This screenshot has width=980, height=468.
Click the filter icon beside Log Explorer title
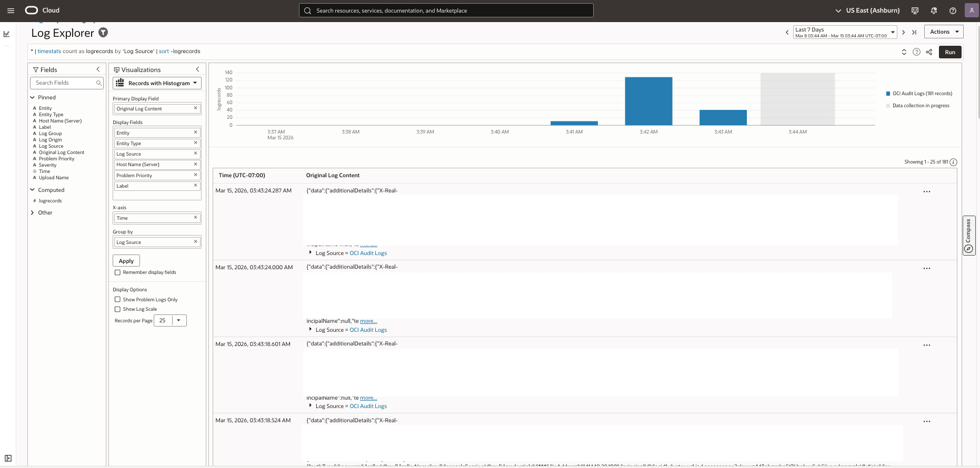[103, 33]
